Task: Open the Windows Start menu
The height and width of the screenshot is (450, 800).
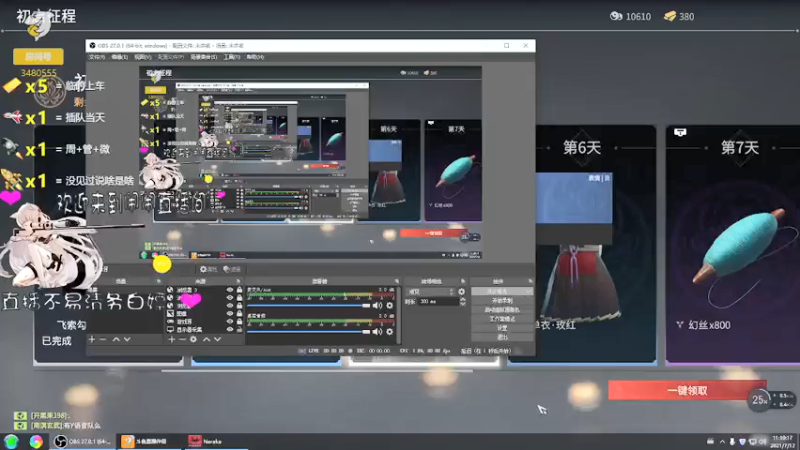Action: click(11, 441)
